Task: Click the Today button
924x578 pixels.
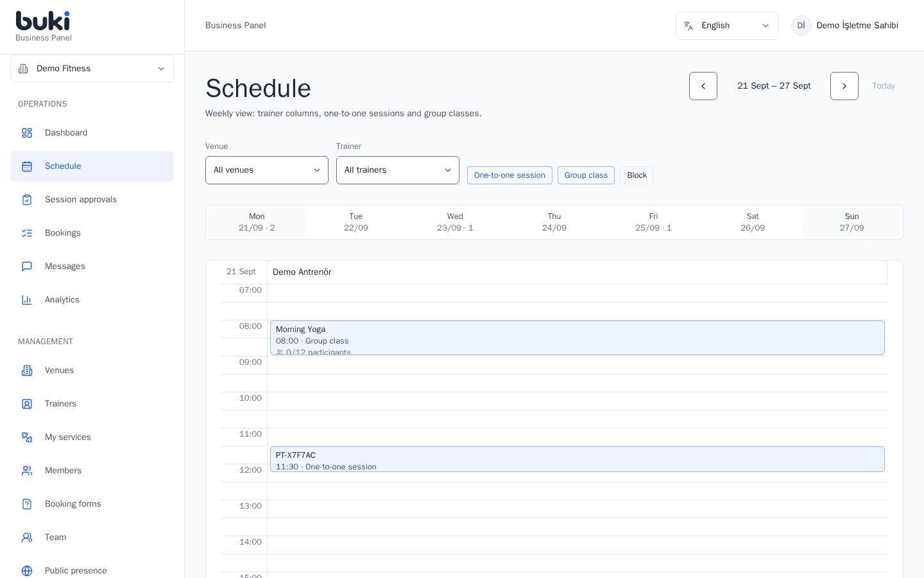Action: point(884,86)
